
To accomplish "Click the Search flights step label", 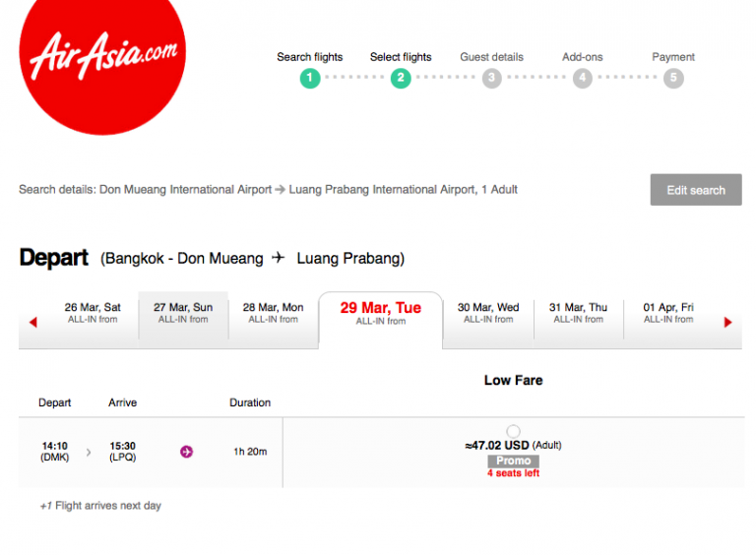I will [310, 57].
